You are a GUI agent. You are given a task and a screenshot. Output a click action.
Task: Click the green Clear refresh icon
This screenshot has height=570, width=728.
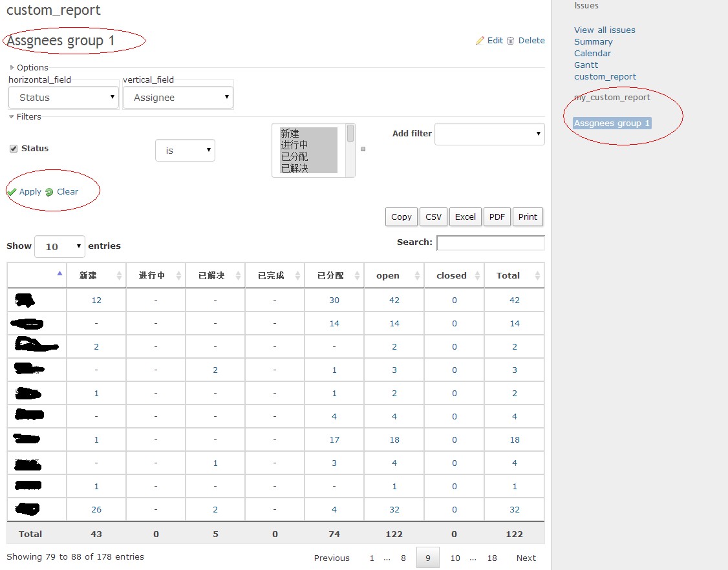(49, 192)
